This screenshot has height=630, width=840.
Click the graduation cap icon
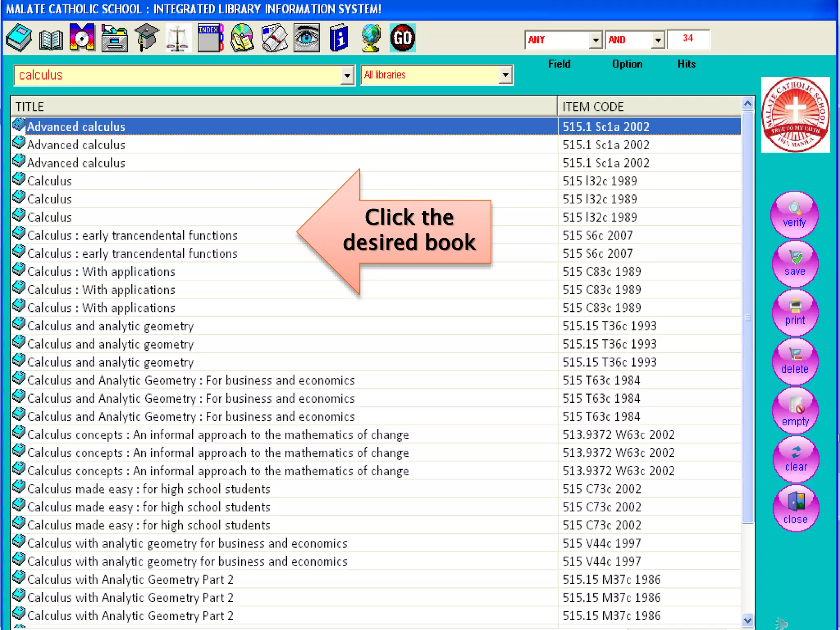click(146, 38)
